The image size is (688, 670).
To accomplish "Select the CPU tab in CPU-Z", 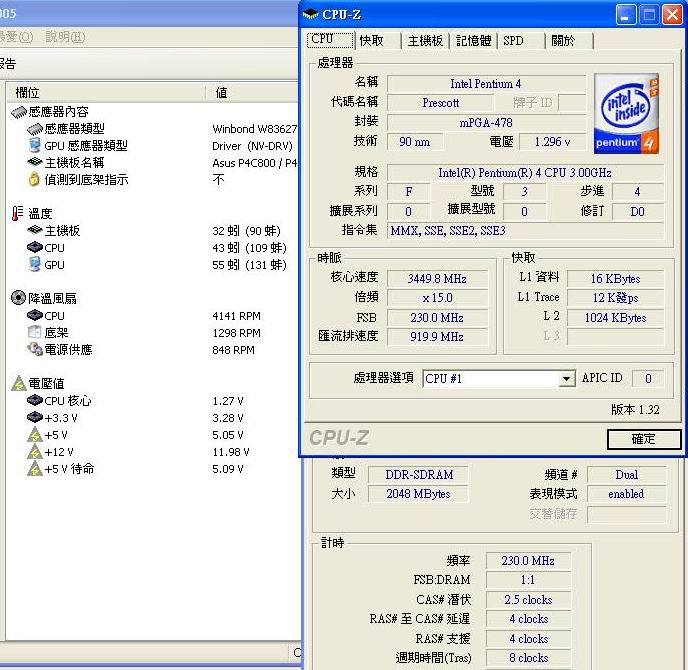I will (x=330, y=39).
